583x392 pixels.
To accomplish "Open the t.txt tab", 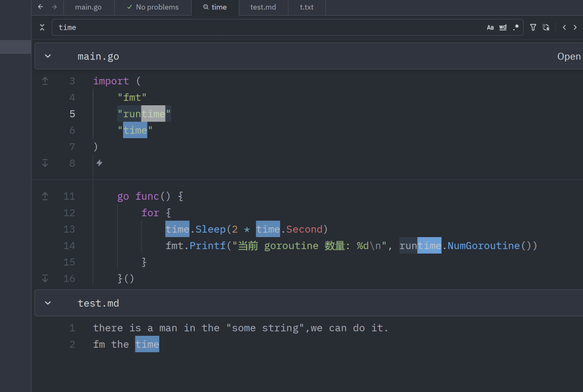I will pyautogui.click(x=307, y=7).
